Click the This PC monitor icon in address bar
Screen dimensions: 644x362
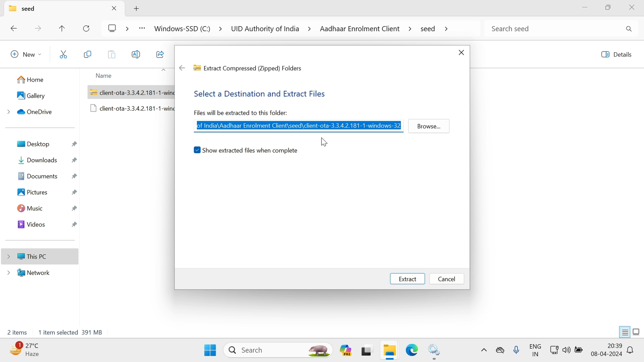[x=112, y=29]
